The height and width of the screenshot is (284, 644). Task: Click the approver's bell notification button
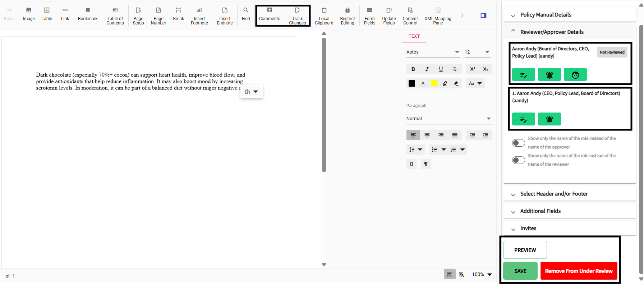[x=549, y=119]
